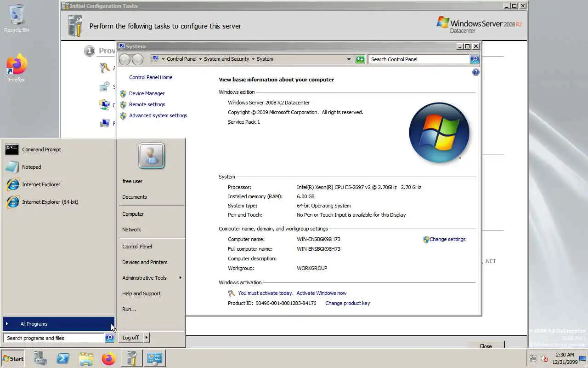Click Activate Windows now link
588x368 pixels.
point(322,293)
